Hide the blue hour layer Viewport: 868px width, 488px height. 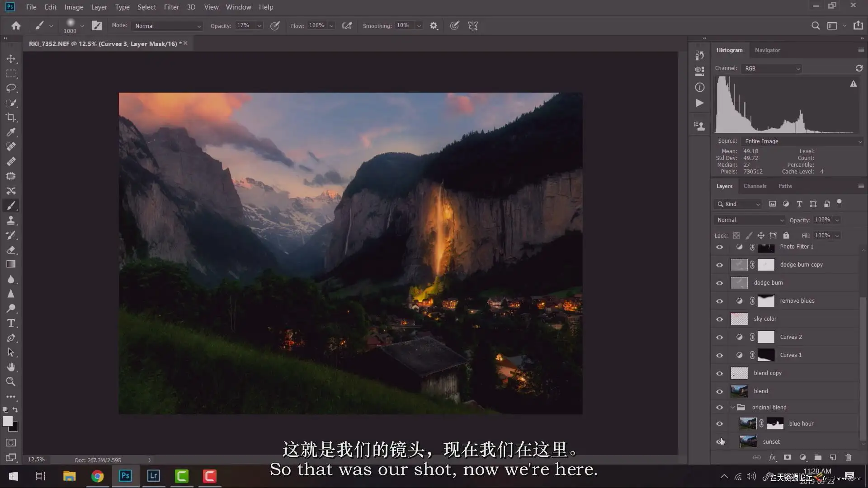719,424
